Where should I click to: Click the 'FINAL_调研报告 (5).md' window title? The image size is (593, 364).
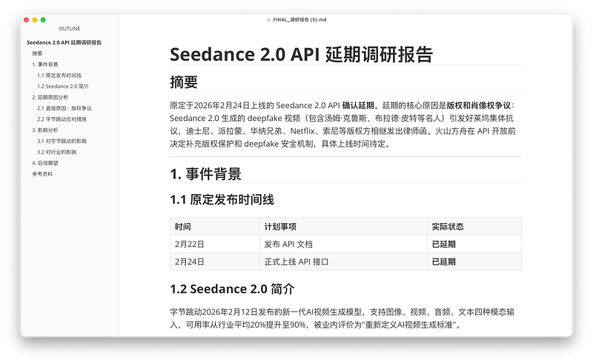click(x=299, y=20)
